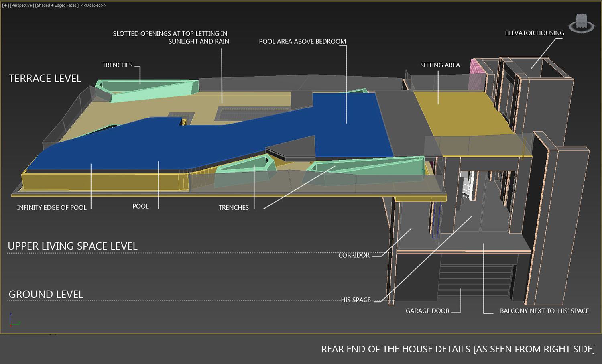Click the slotted openings grille on terrace
This screenshot has height=364, width=602.
253,113
